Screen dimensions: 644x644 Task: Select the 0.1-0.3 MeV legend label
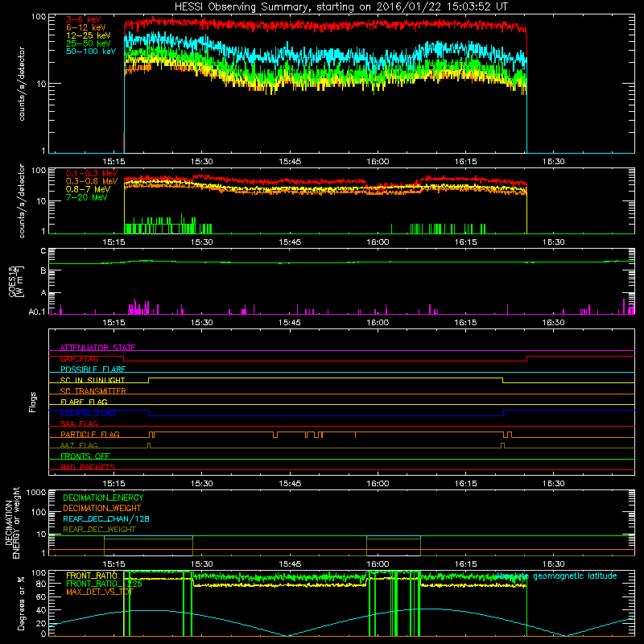[x=92, y=173]
